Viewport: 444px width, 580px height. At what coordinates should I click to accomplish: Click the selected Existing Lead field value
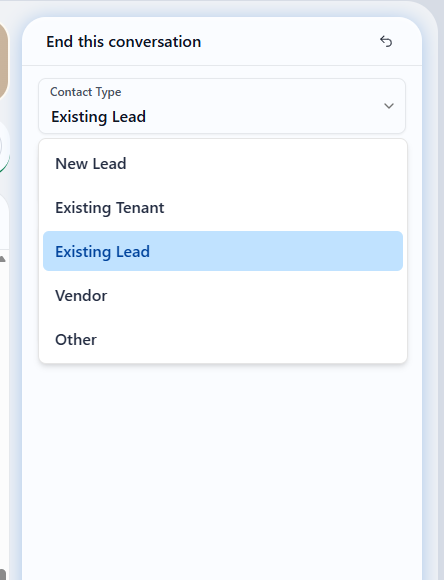coord(98,117)
